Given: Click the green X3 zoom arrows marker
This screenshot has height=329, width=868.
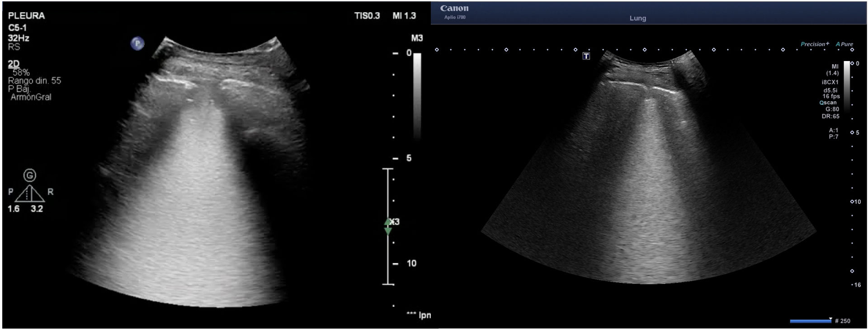Looking at the screenshot, I should (x=388, y=226).
